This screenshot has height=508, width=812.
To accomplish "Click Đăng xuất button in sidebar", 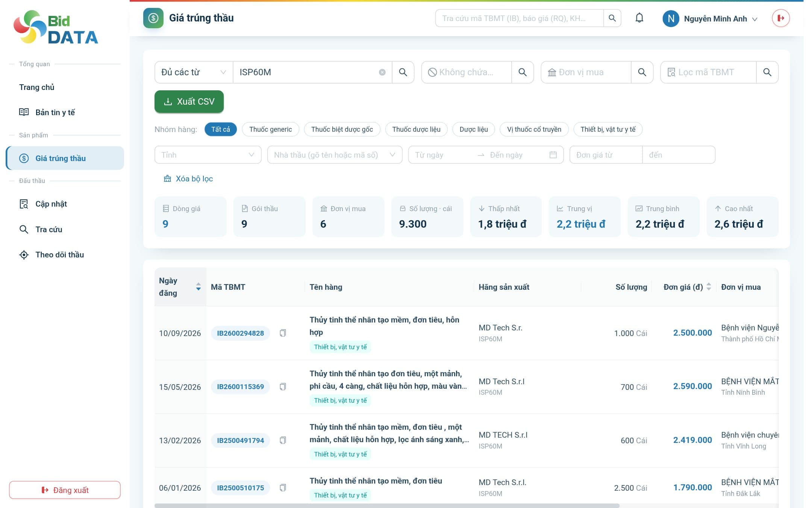I will (x=65, y=490).
